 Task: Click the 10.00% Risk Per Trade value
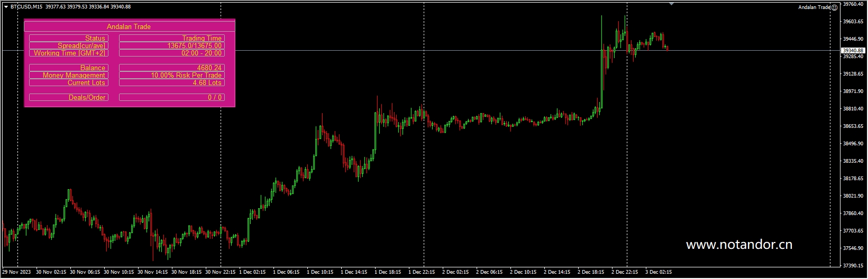[172, 75]
